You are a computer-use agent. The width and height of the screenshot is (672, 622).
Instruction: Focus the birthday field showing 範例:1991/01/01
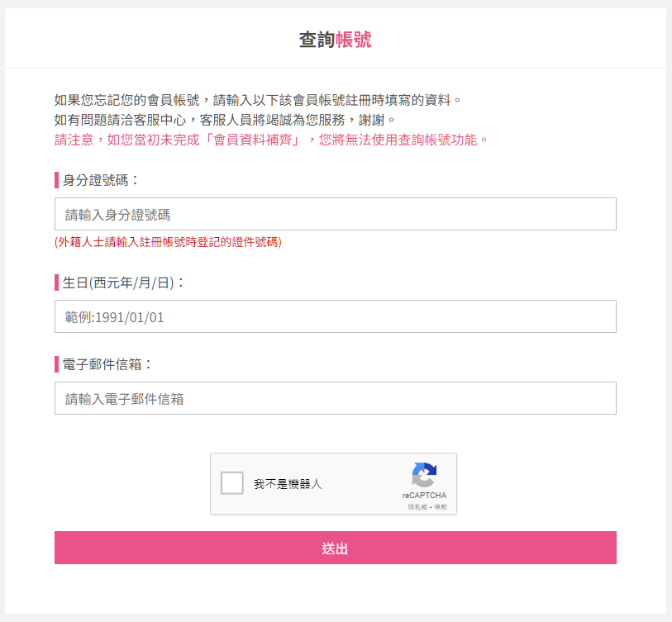pyautogui.click(x=335, y=316)
